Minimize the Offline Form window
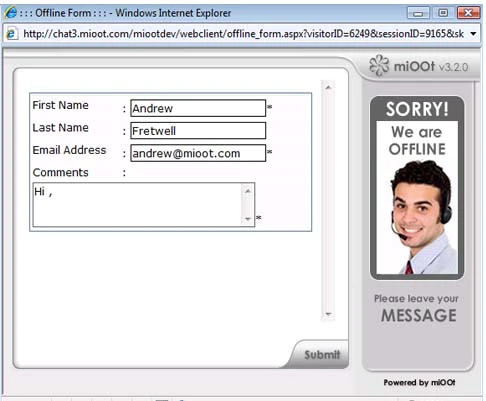 418,13
